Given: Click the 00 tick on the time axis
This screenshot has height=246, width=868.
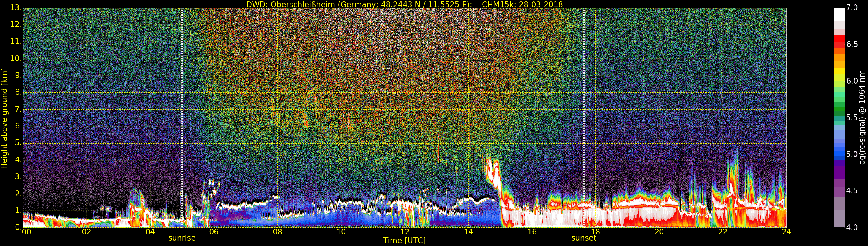Looking at the screenshot, I should pos(27,232).
